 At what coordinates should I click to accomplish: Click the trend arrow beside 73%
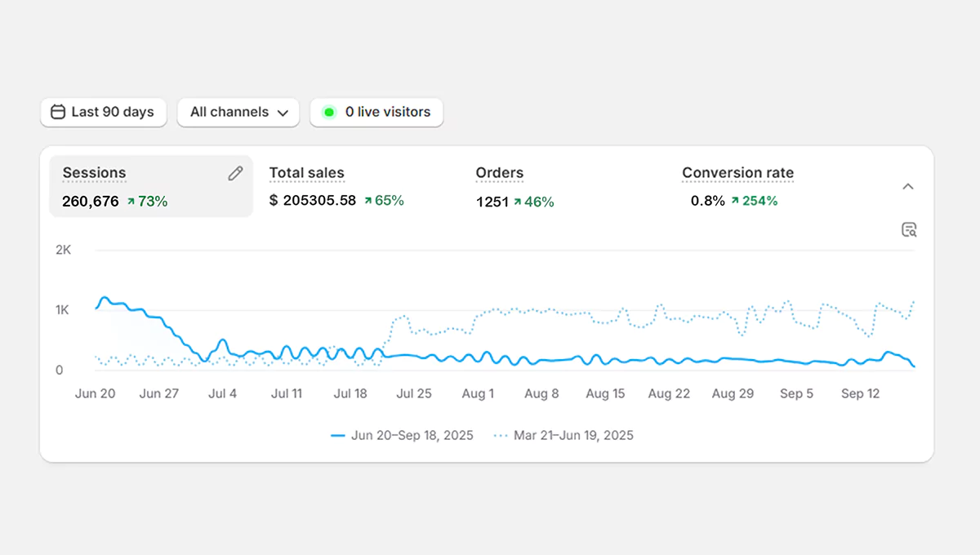(131, 202)
